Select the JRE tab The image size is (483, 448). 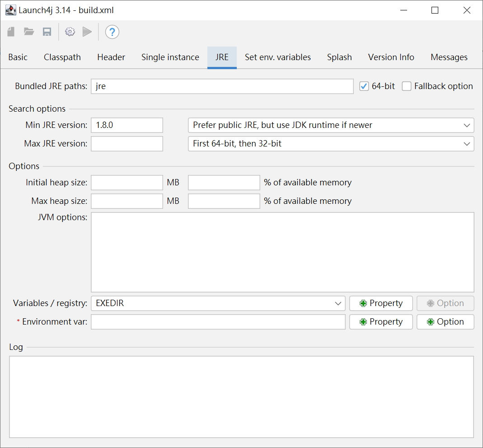pyautogui.click(x=222, y=57)
